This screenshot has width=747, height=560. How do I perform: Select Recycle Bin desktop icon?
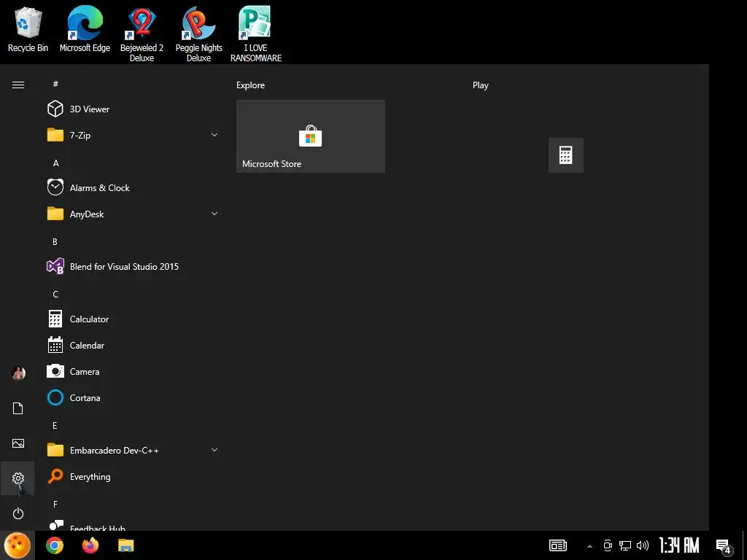[28, 31]
